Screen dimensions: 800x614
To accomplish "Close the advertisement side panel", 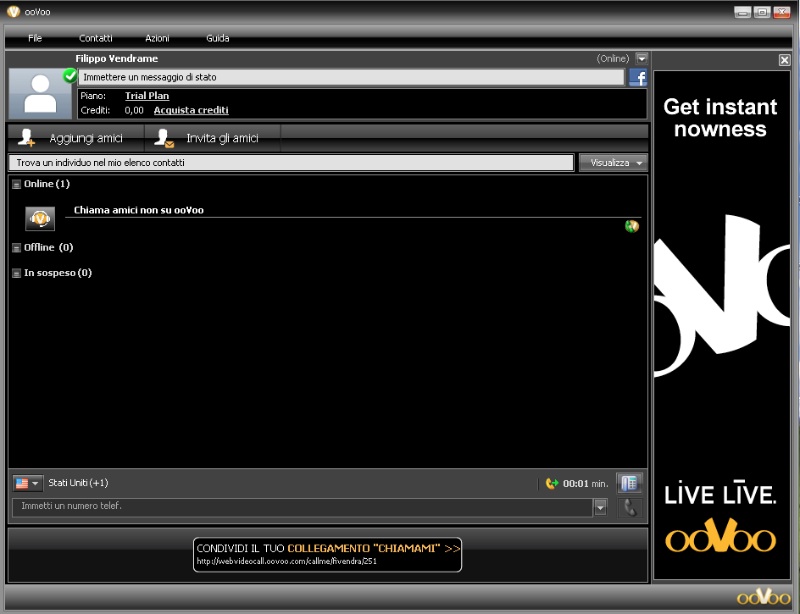I will pyautogui.click(x=784, y=60).
